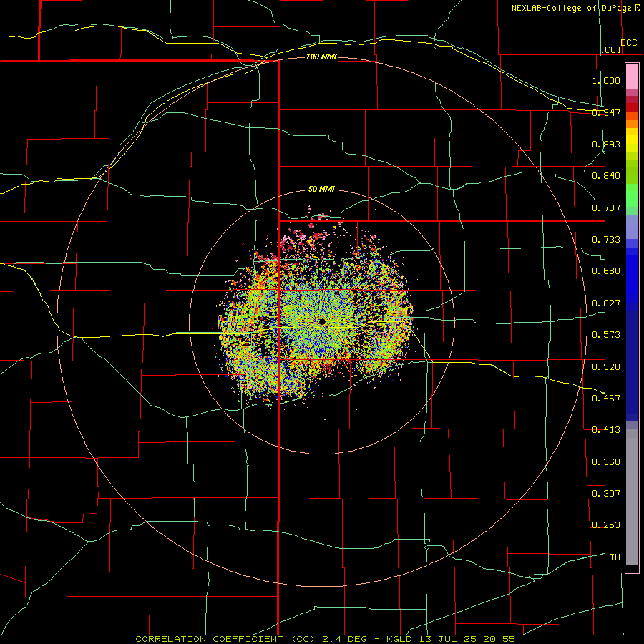Select the 0.253 scale value
This screenshot has height=644, width=644.
[x=606, y=525]
